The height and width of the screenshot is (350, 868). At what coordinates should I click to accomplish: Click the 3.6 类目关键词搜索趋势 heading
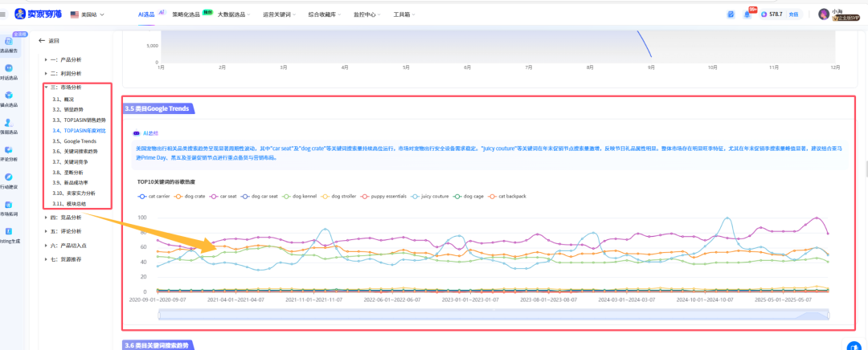[x=157, y=345]
